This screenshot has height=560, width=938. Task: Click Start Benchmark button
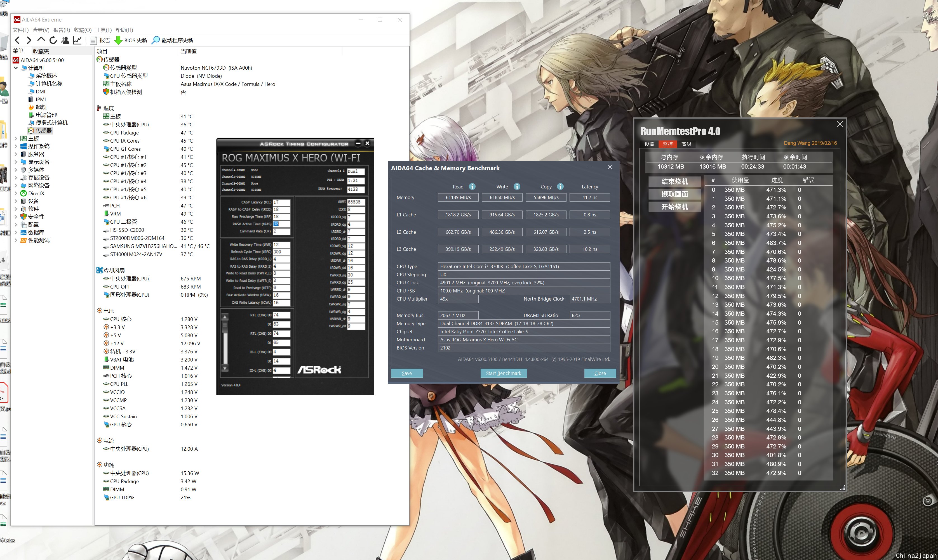(504, 373)
